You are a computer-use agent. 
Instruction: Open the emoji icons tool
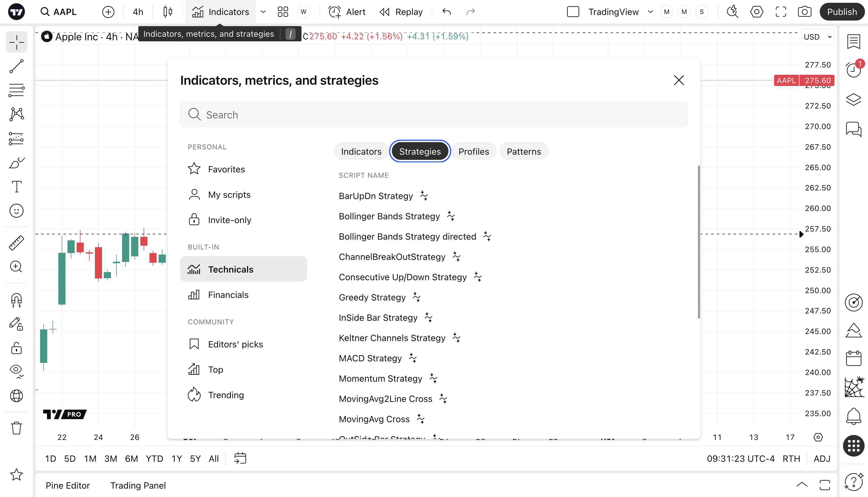pos(16,211)
